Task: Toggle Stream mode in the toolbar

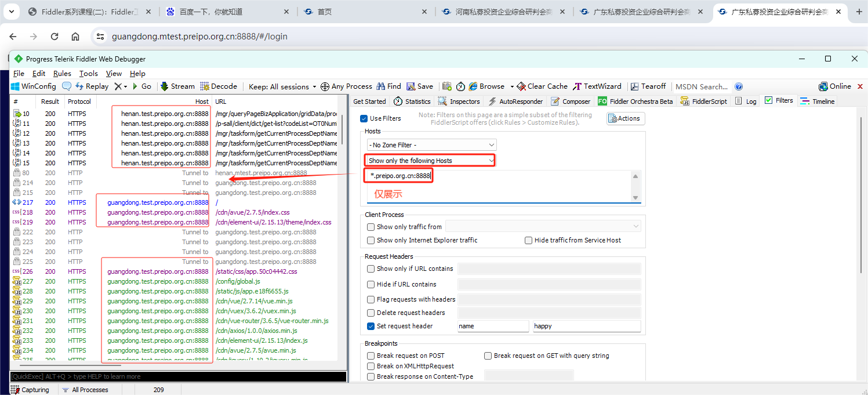Action: click(177, 86)
